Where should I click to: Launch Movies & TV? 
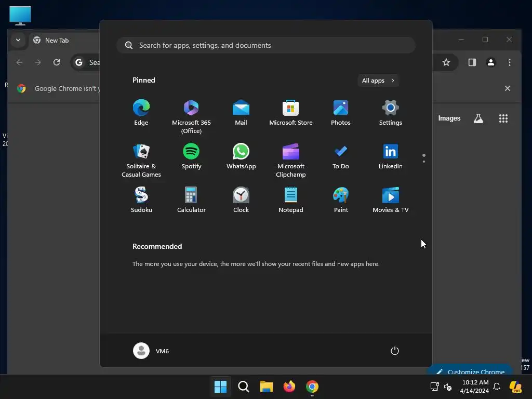tap(391, 200)
